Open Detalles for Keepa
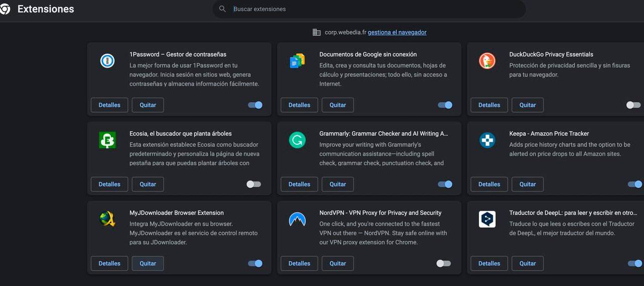 tap(489, 184)
